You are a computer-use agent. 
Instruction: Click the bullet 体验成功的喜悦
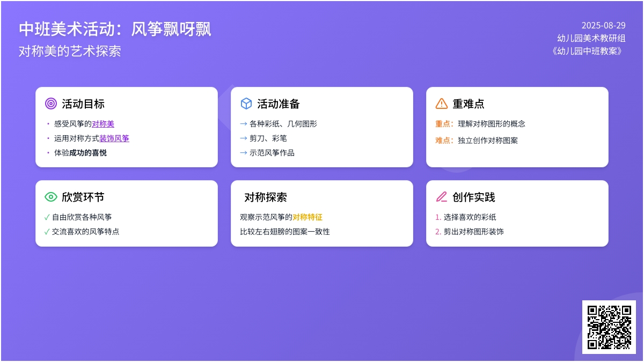tap(80, 153)
